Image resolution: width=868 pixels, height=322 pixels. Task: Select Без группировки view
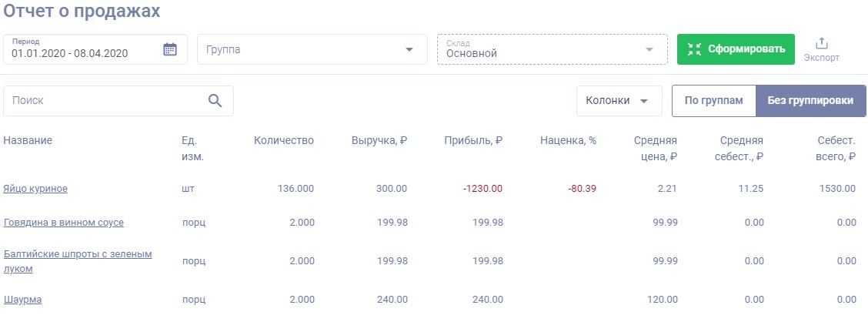(x=810, y=101)
